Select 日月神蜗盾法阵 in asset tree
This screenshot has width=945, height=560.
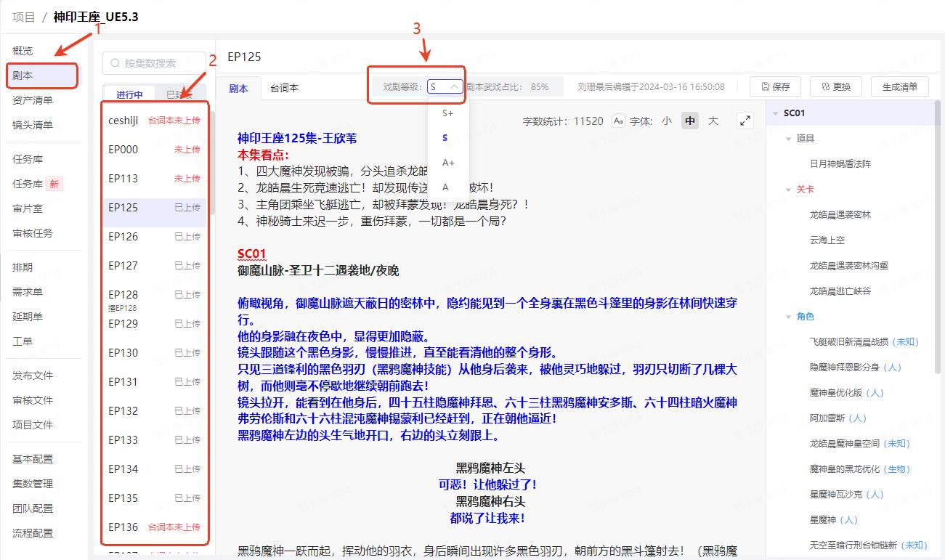[840, 164]
